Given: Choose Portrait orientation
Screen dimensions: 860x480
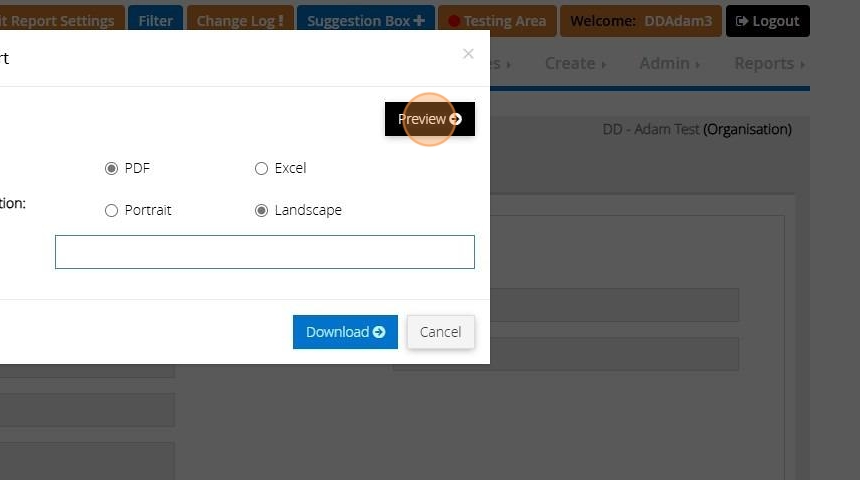Looking at the screenshot, I should point(111,211).
